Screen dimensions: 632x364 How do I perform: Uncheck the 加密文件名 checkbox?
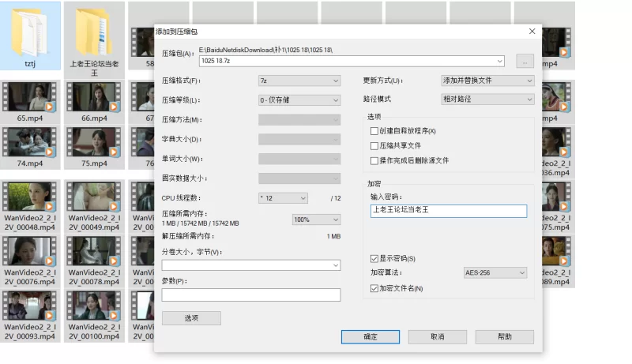point(374,289)
